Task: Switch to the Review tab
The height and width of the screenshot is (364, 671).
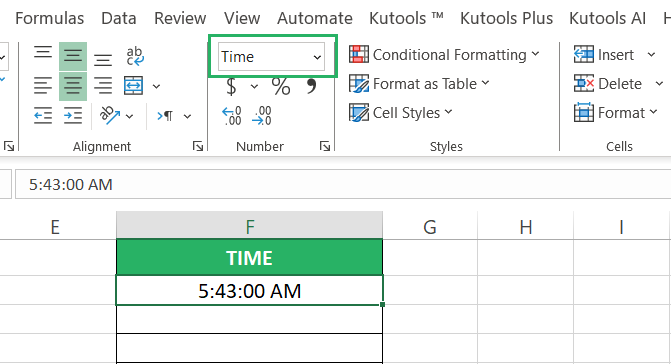Action: [180, 18]
